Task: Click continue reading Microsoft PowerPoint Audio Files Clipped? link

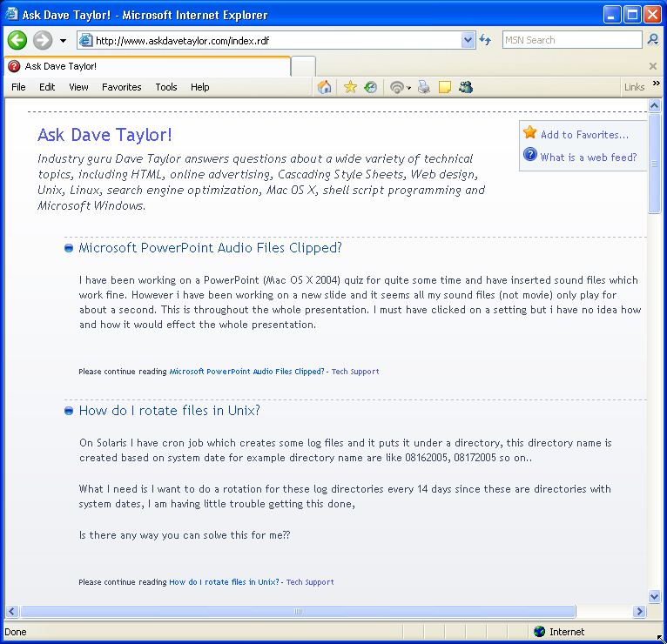Action: coord(246,372)
